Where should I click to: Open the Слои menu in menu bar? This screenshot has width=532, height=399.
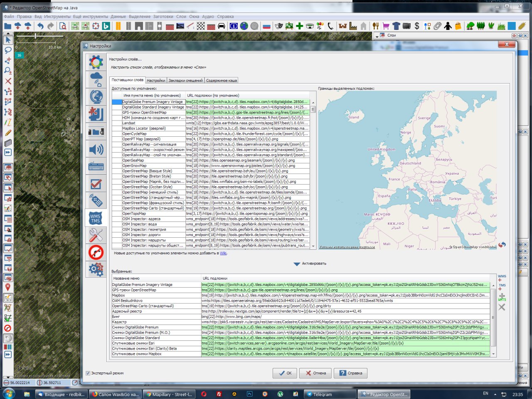click(x=181, y=17)
